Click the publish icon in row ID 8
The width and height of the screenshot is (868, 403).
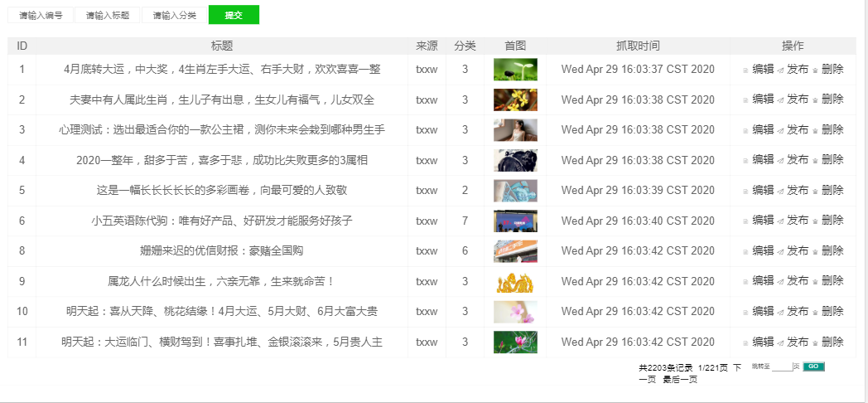click(x=780, y=251)
